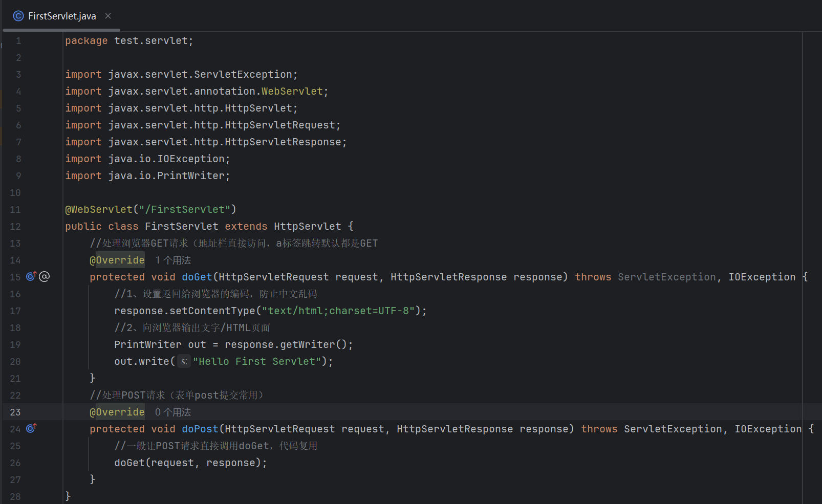Viewport: 822px width, 504px height.
Task: Click 'PrintWriter' in the line 9 import
Action: pos(191,176)
